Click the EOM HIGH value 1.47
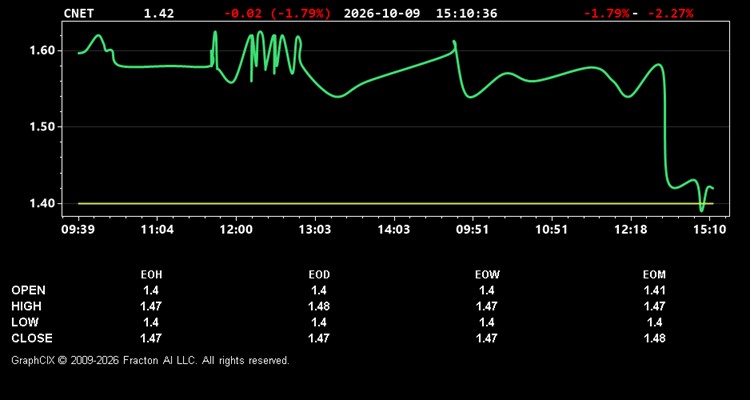 click(654, 306)
